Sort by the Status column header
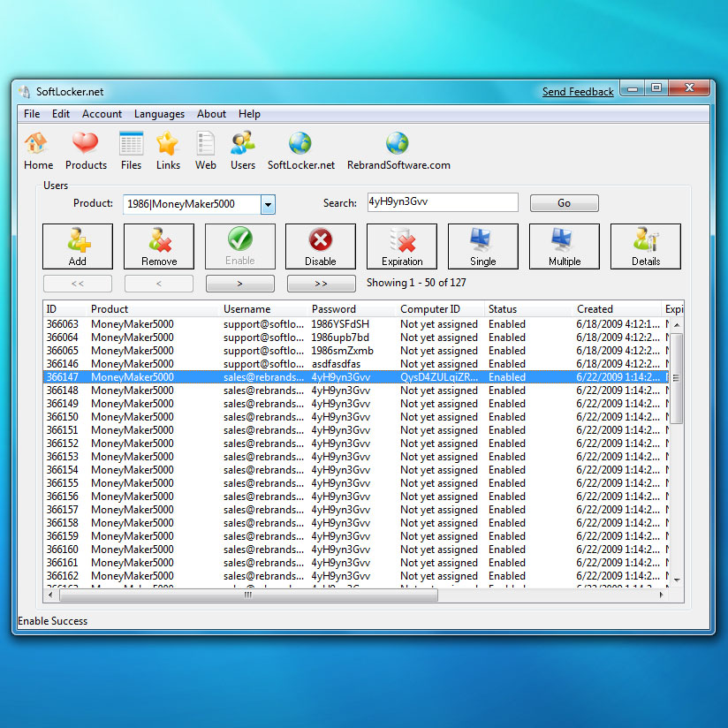Screen dimensions: 728x728 [527, 309]
